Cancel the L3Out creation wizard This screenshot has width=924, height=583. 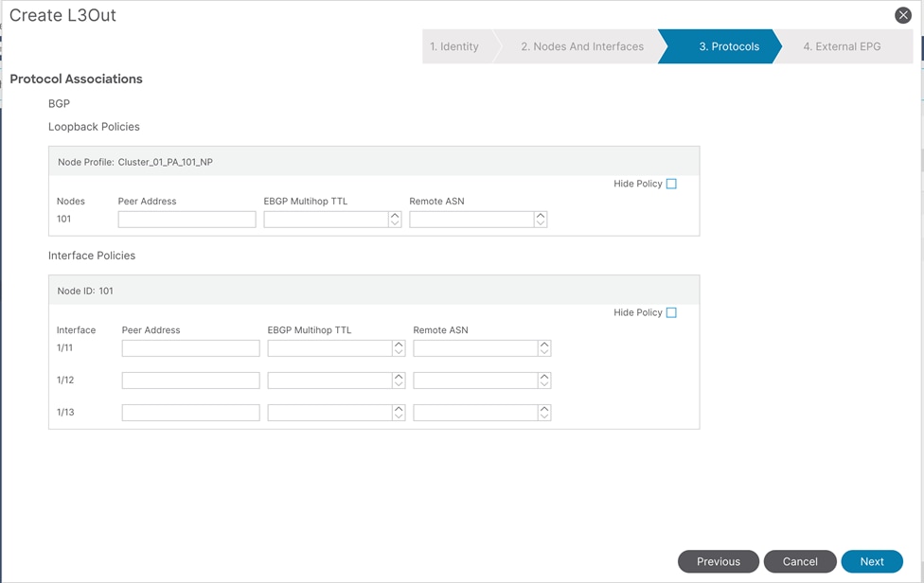pos(799,561)
